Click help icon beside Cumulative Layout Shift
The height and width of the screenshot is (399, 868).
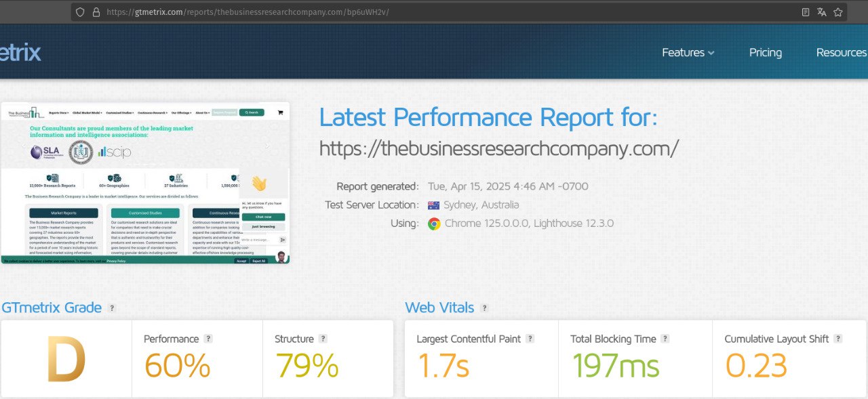pos(839,339)
